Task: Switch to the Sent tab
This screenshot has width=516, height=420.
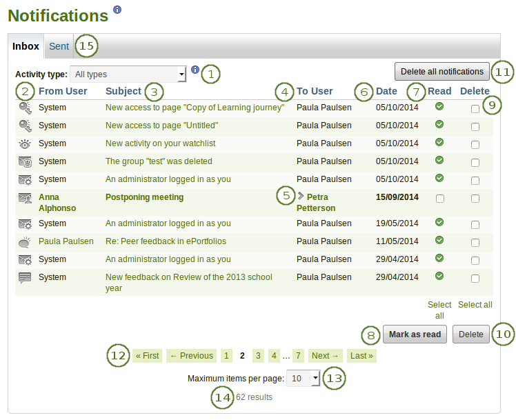Action: pyautogui.click(x=59, y=46)
